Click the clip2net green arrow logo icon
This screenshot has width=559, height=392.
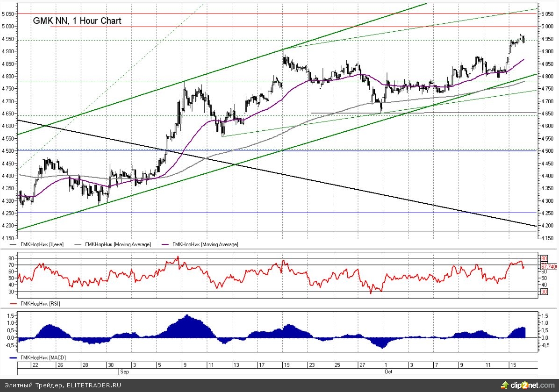pos(504,385)
